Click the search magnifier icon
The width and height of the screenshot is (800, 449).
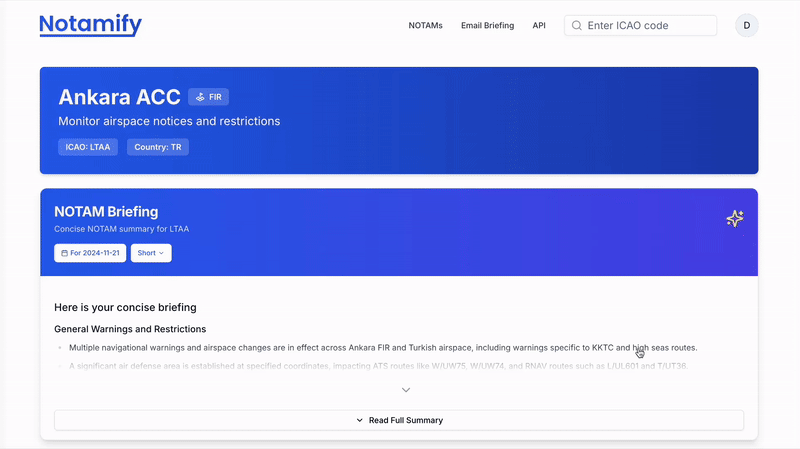click(x=577, y=26)
